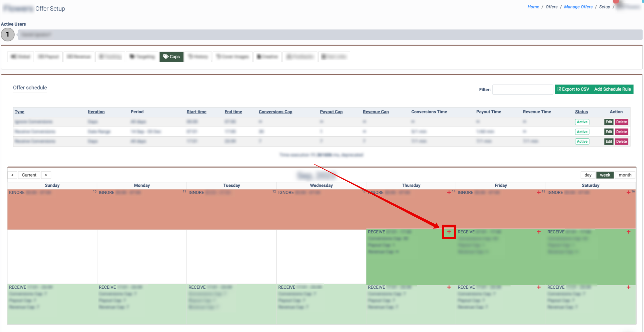Click plus icon on Thursday highlighted RECEIVE block
644x332 pixels.
449,232
